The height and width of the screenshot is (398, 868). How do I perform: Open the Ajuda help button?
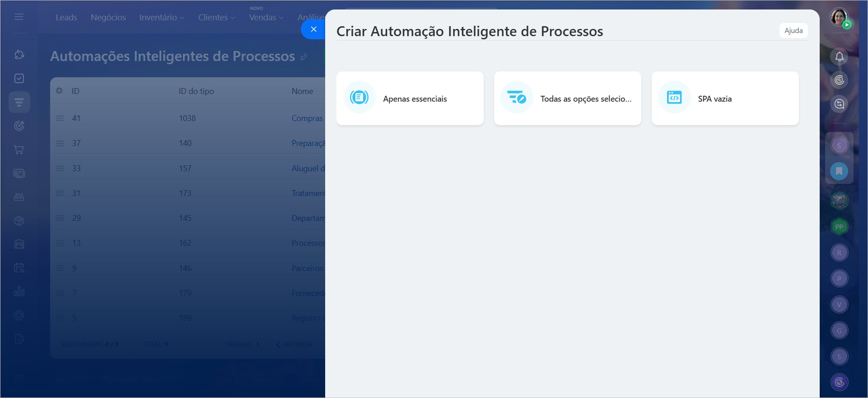(793, 31)
